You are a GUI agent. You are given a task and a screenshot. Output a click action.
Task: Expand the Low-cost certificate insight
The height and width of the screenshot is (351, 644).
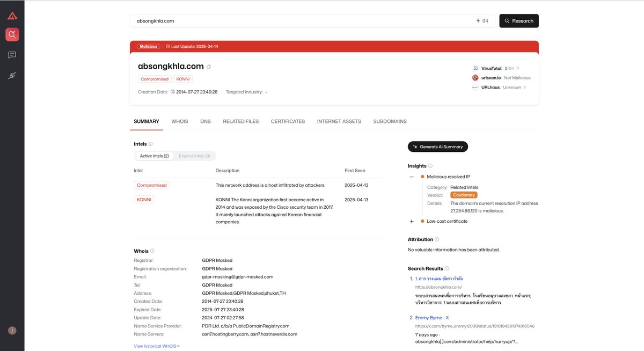coord(412,221)
